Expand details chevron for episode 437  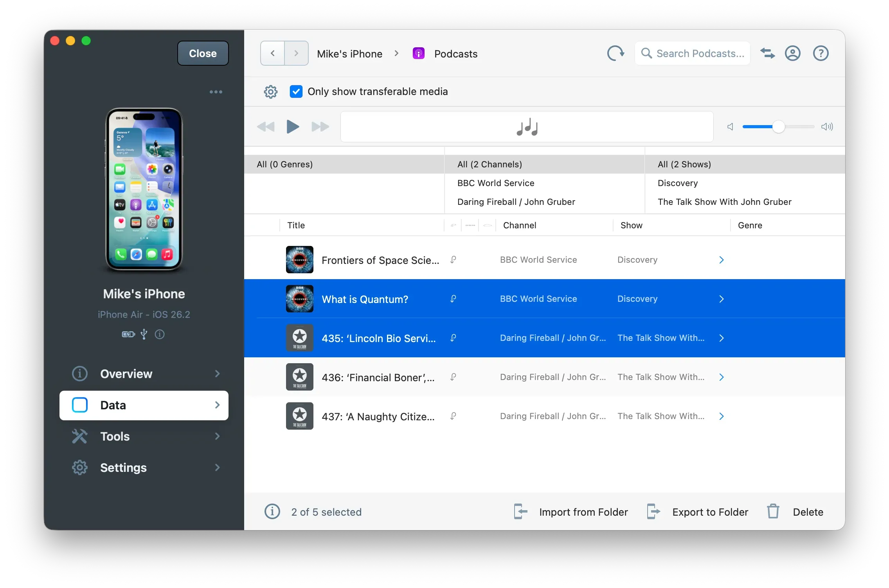[722, 416]
